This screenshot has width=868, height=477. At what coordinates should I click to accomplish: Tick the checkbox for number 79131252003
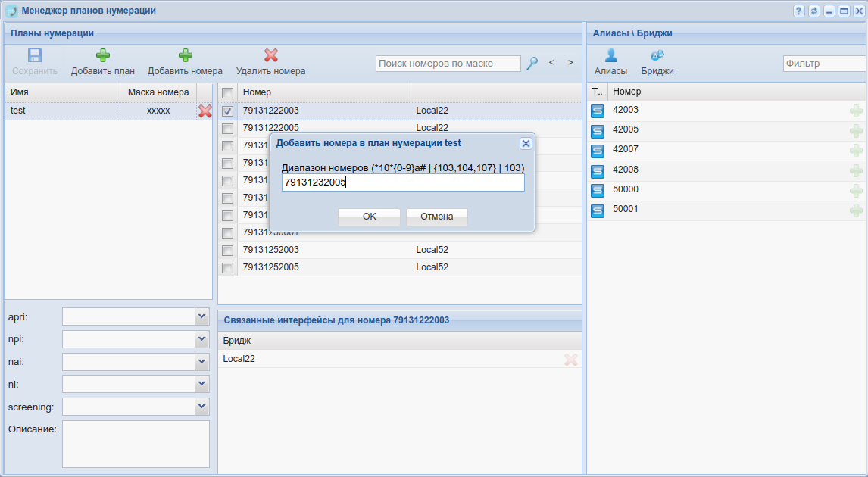[227, 251]
